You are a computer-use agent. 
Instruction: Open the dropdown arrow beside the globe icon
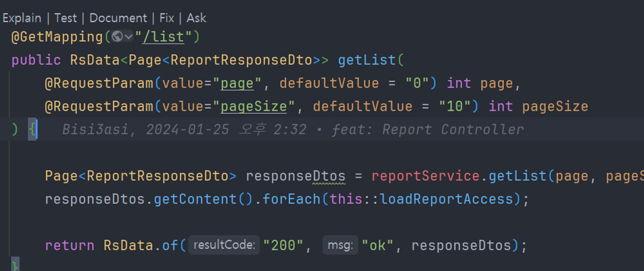click(129, 37)
